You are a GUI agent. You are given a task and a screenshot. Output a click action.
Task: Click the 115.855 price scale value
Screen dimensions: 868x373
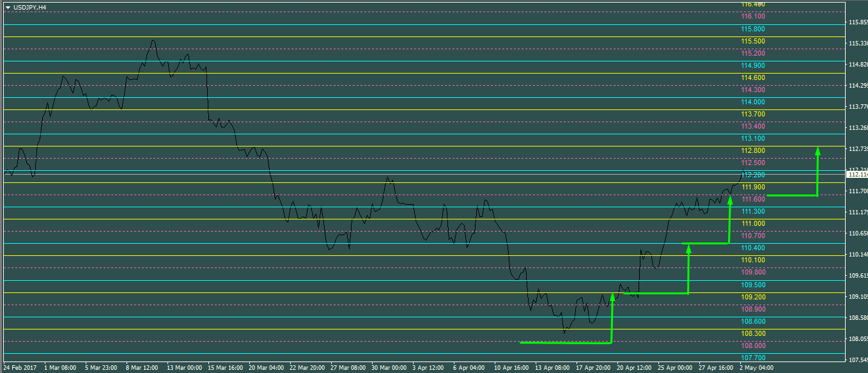[x=856, y=22]
